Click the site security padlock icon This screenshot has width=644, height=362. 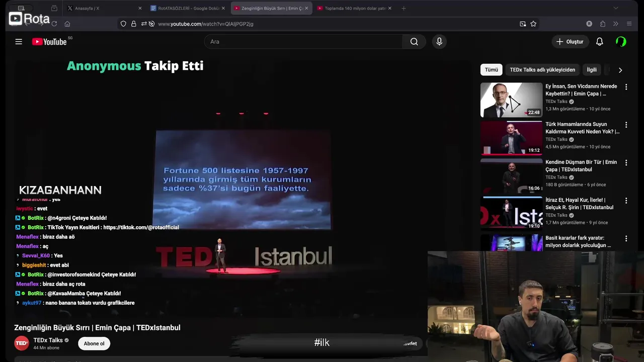(x=133, y=24)
